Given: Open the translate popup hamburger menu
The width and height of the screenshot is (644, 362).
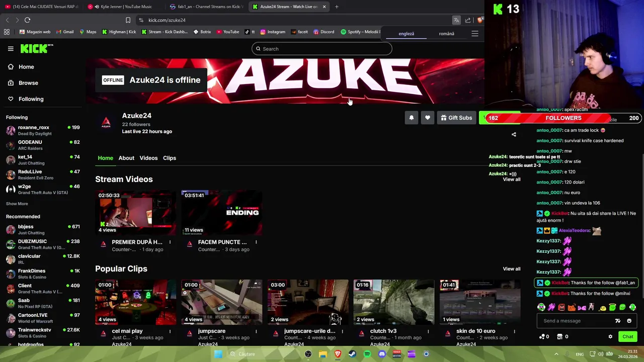Looking at the screenshot, I should click(474, 34).
